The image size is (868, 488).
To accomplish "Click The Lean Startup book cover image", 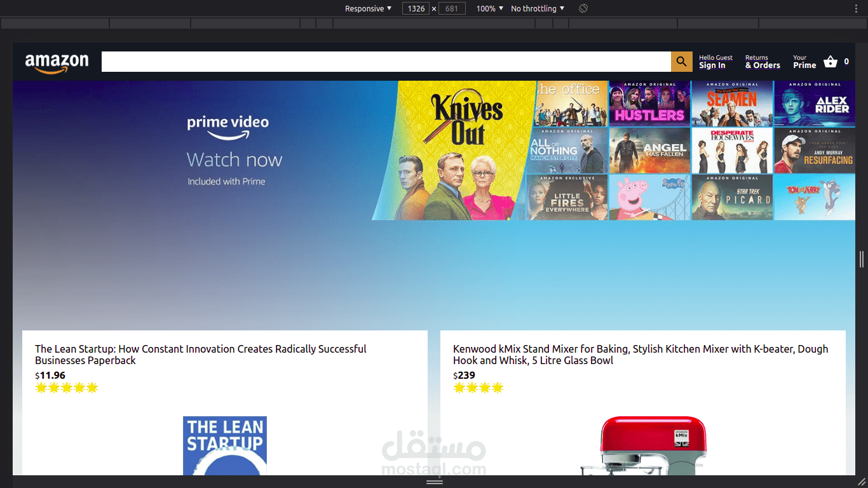I will click(x=225, y=445).
